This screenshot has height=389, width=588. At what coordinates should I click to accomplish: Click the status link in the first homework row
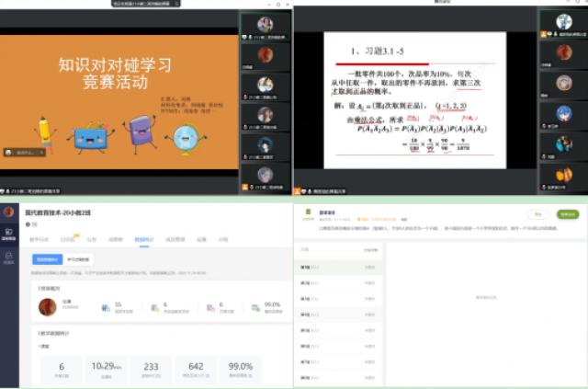click(x=370, y=268)
